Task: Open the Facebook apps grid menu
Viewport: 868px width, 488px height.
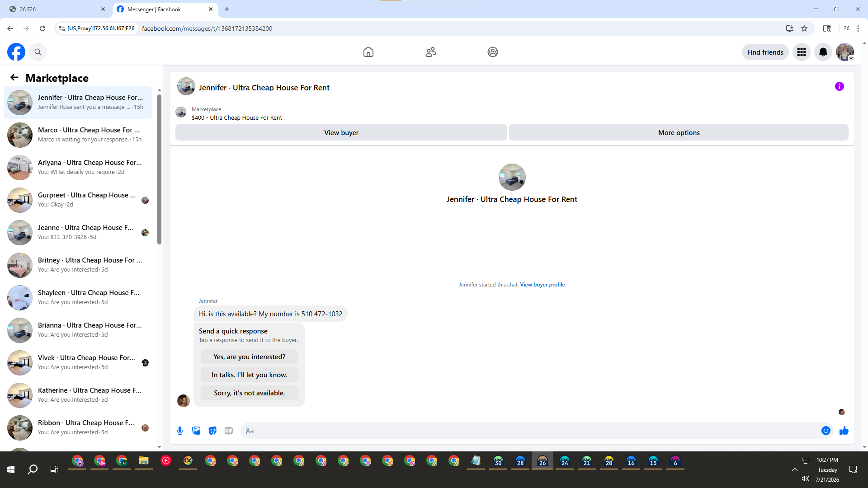Action: (x=802, y=52)
